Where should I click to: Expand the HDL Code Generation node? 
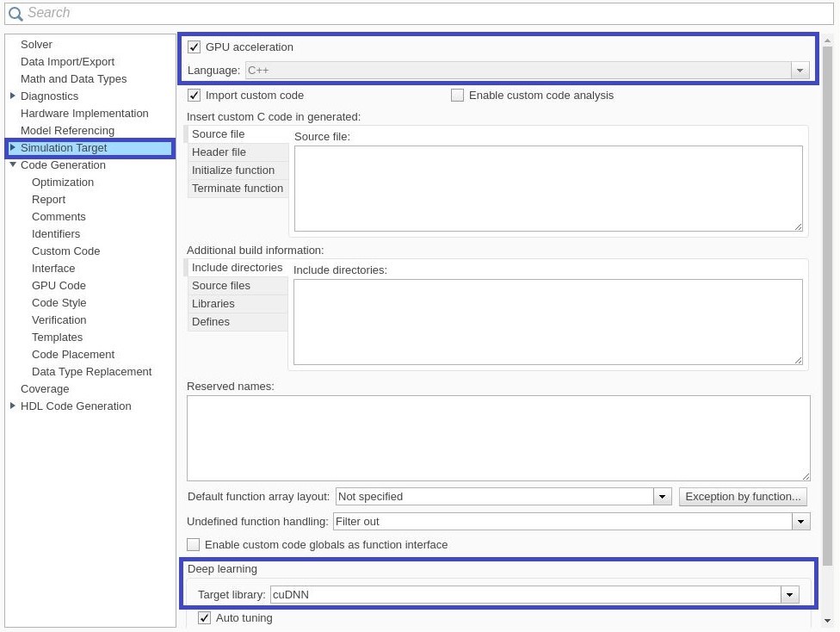pyautogui.click(x=12, y=406)
